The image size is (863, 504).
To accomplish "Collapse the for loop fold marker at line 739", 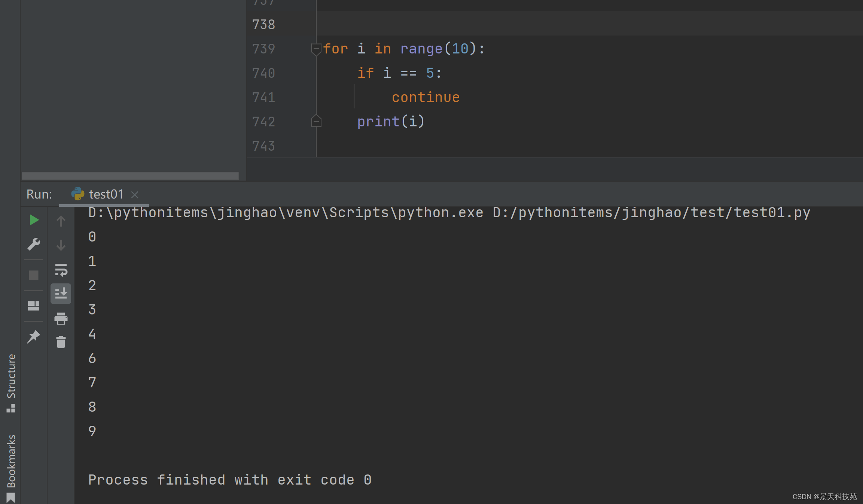I will point(316,49).
